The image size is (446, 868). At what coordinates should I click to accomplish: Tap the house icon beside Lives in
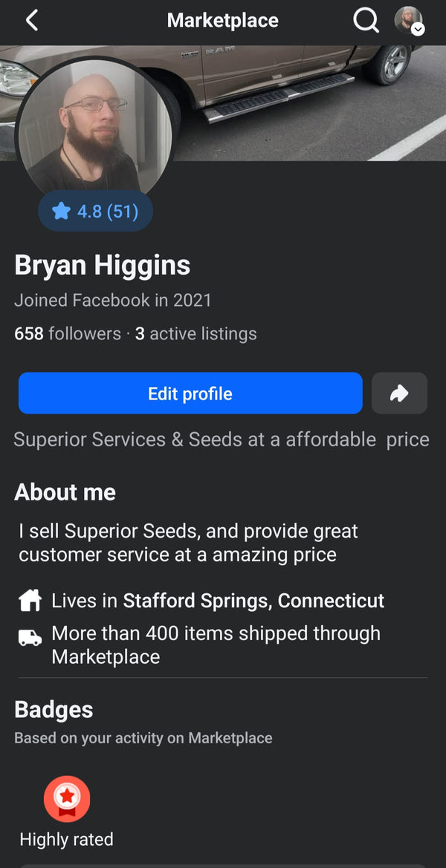tap(30, 600)
